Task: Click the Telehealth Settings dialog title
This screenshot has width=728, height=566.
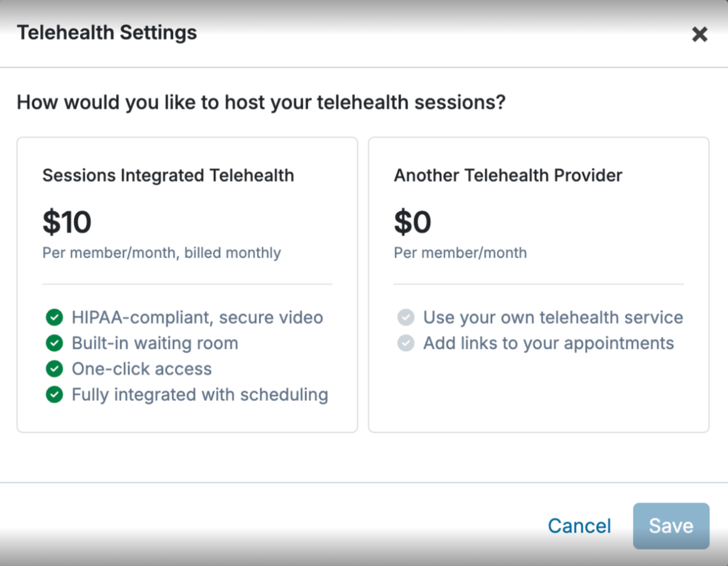Action: [x=107, y=32]
